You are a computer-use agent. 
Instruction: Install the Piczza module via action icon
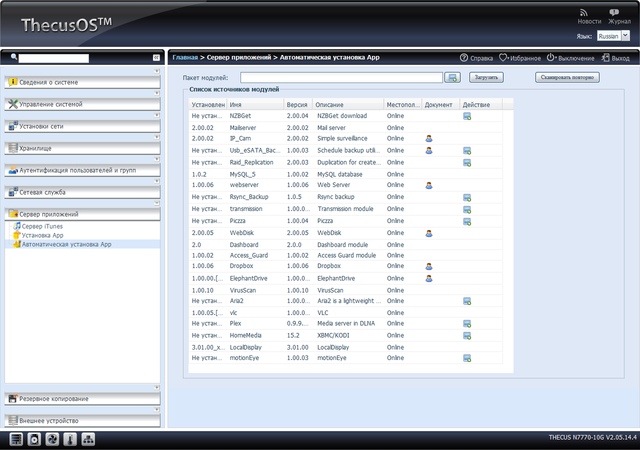click(467, 221)
